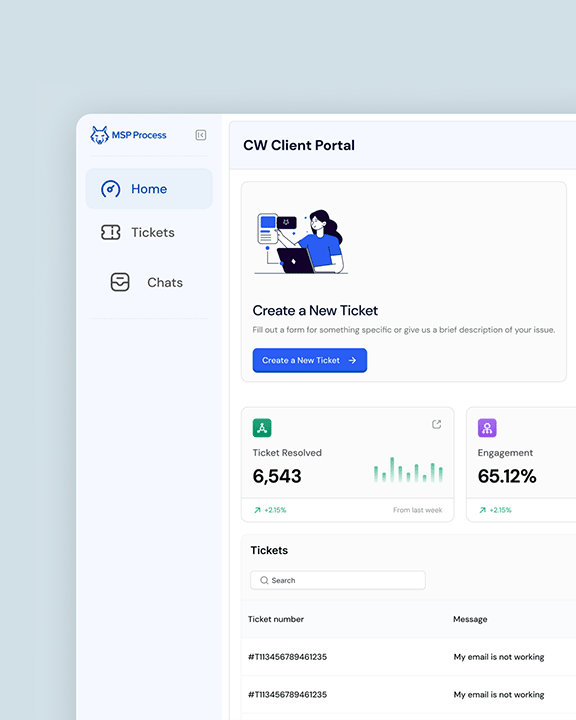Click the ticket illustration thumbnail

pos(301,242)
